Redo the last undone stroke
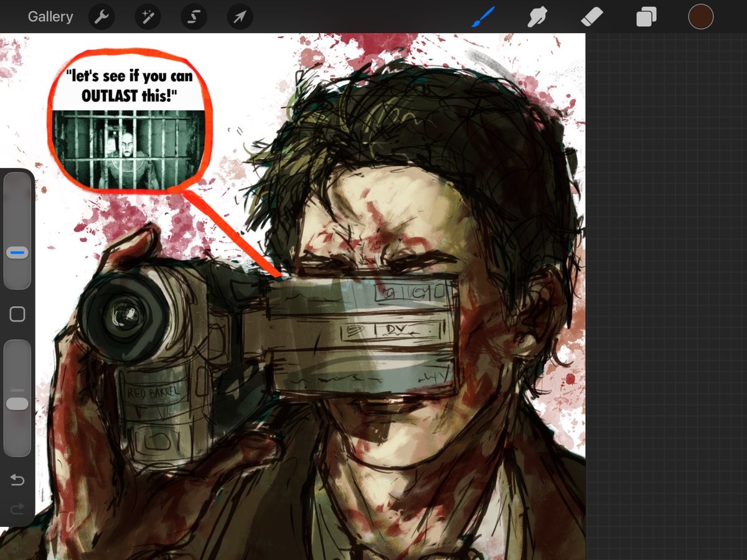Viewport: 747px width, 560px height. [x=17, y=509]
